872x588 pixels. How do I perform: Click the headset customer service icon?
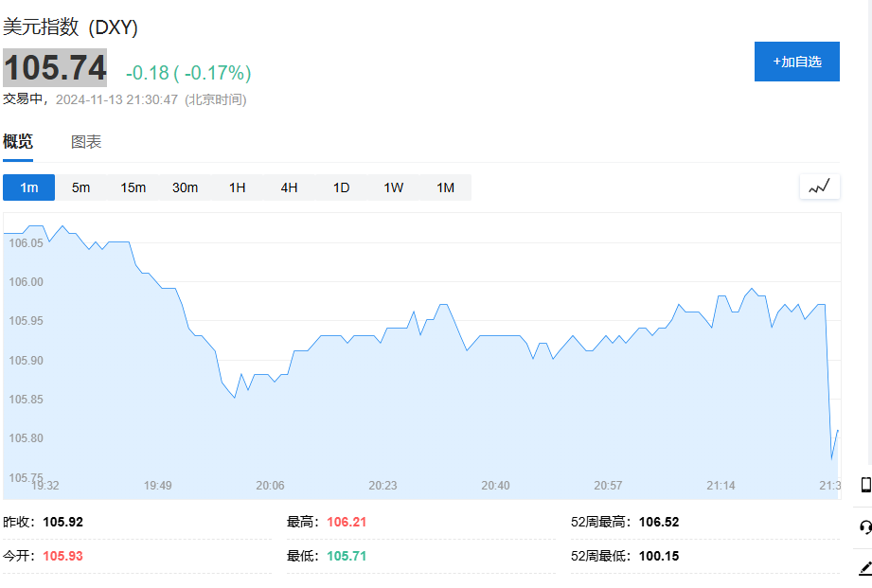tap(864, 527)
